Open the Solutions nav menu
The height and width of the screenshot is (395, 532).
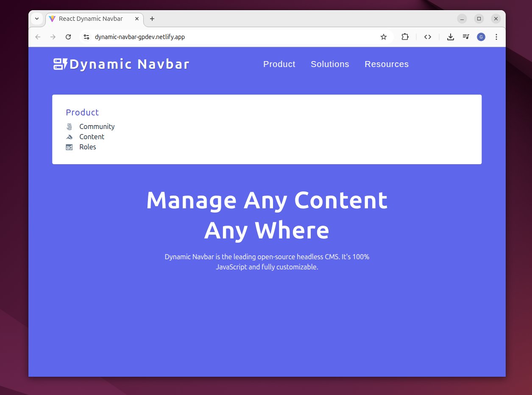tap(330, 64)
